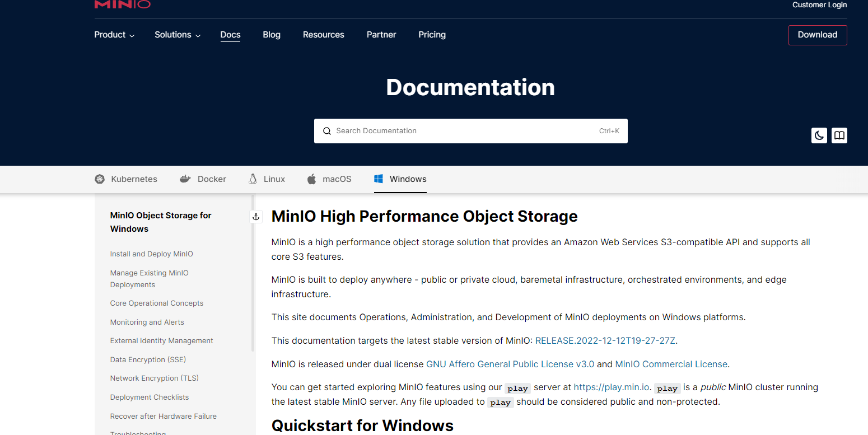Click the Quickstart for Windows heading
Image resolution: width=868 pixels, height=435 pixels.
[362, 425]
